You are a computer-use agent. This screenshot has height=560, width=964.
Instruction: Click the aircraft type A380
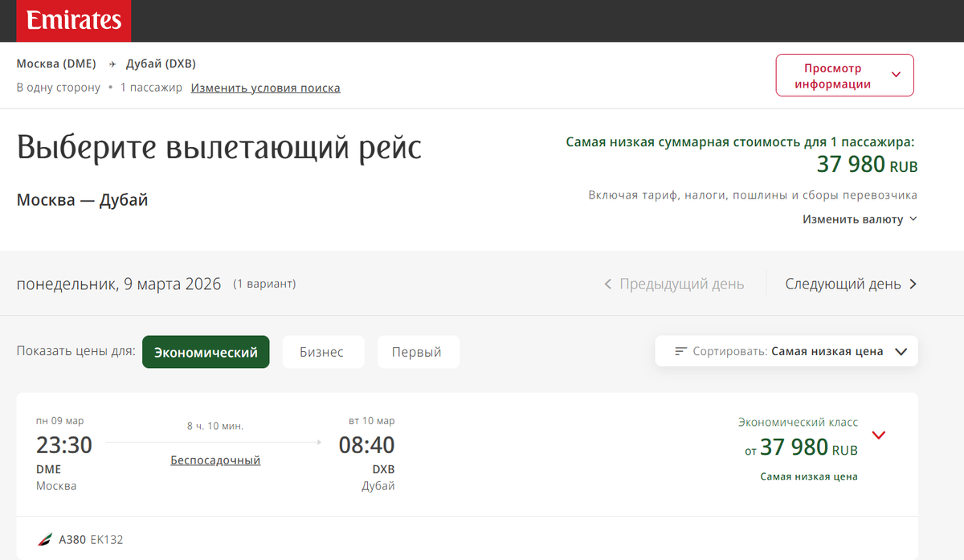tap(72, 540)
